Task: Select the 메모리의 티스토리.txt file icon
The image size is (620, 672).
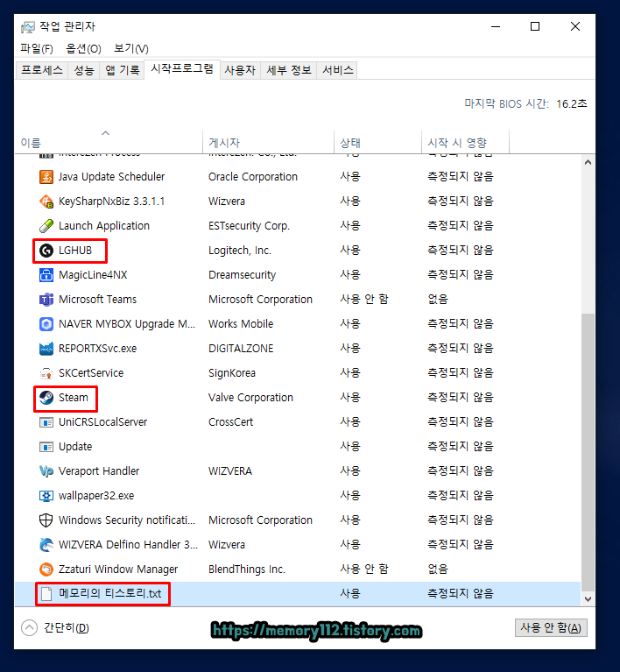Action: pos(46,594)
